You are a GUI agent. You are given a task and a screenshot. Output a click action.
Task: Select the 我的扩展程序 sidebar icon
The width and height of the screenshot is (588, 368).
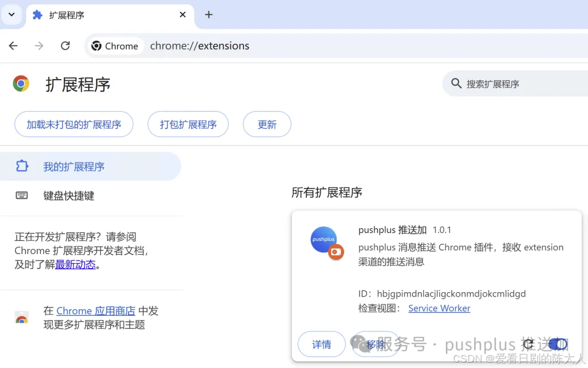[x=21, y=166]
